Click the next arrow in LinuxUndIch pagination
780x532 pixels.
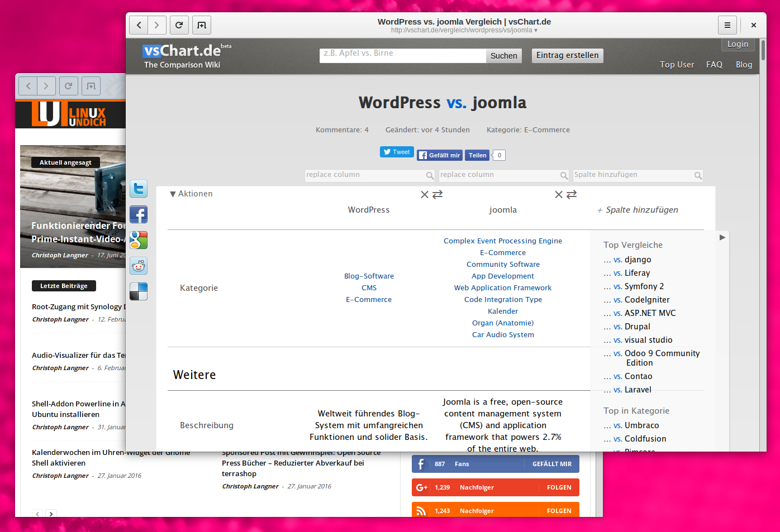pos(51,514)
